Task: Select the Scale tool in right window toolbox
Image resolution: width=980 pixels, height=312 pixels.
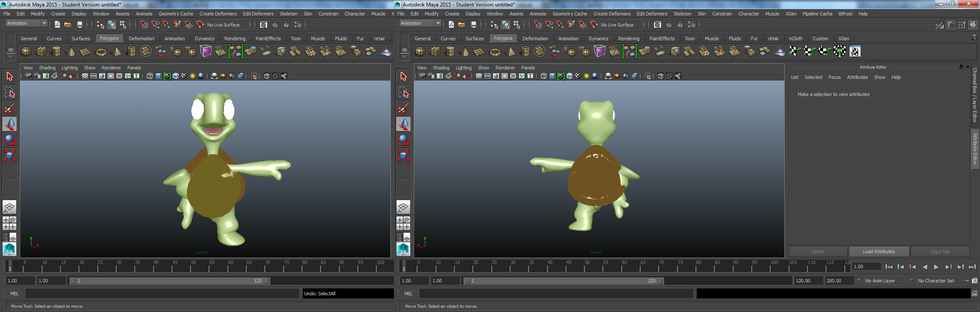Action: (403, 155)
